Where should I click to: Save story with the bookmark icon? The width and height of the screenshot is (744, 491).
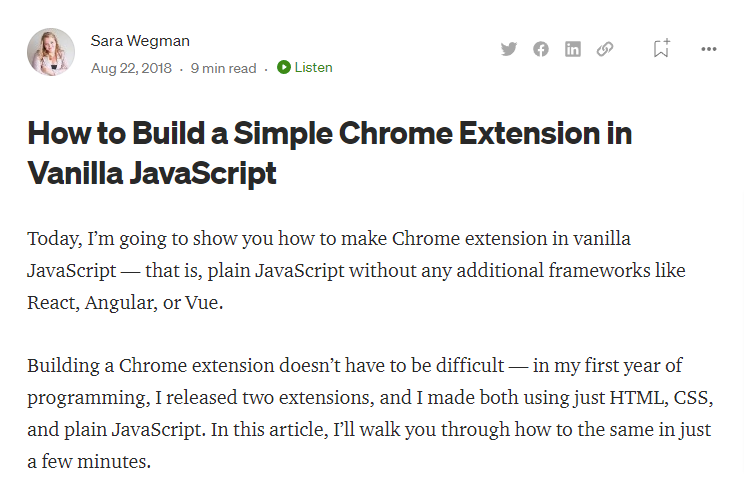tap(661, 48)
